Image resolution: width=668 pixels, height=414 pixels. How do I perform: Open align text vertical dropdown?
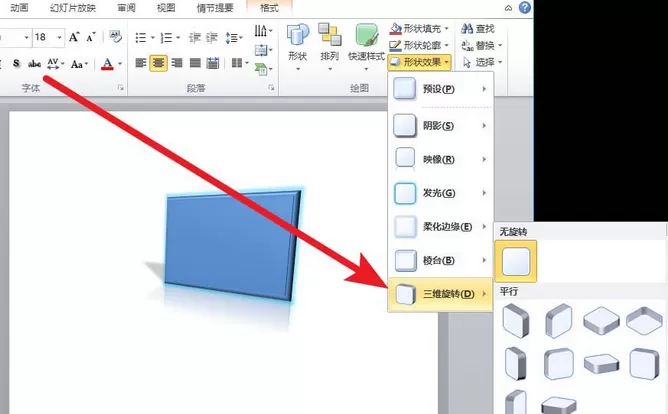[264, 50]
